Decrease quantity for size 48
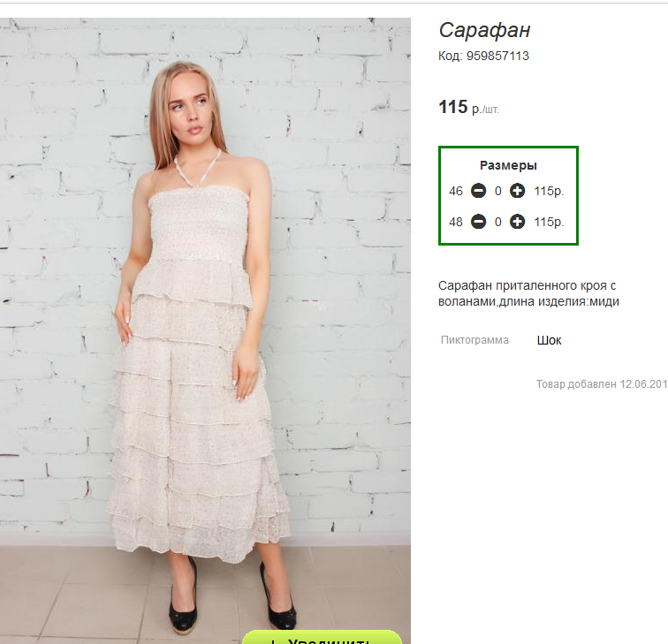 coord(478,222)
